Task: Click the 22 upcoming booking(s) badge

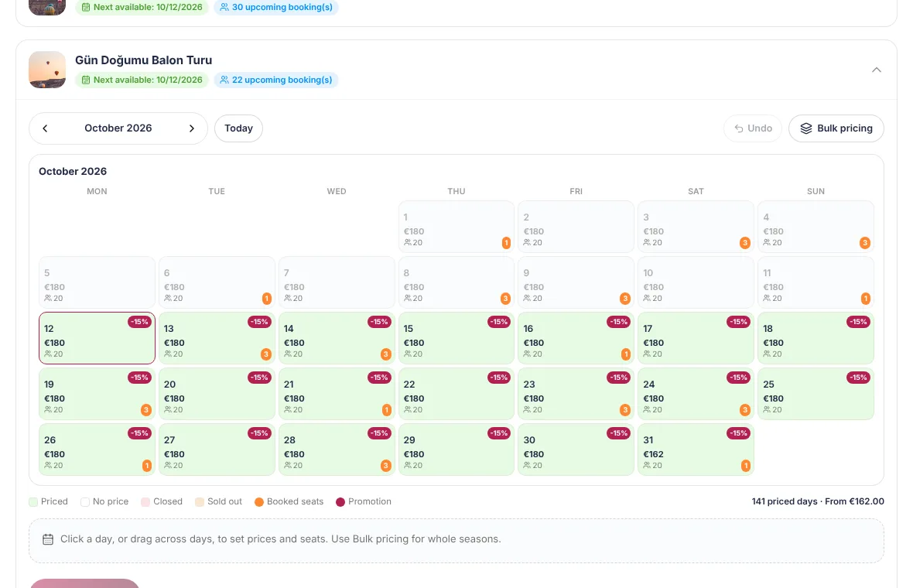Action: coord(276,80)
